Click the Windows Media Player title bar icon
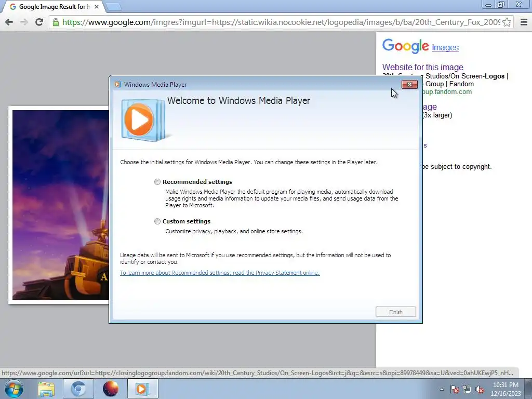532x399 pixels. 117,85
